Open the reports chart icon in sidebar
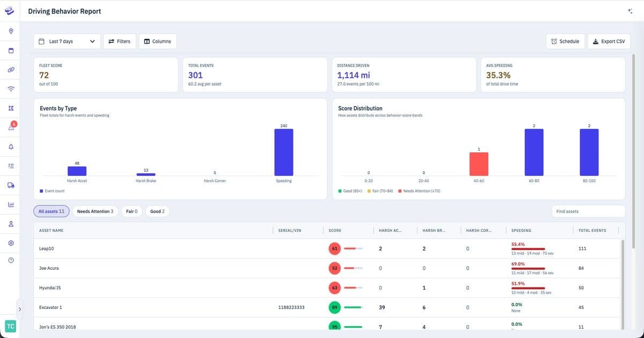Image resolution: width=644 pixels, height=338 pixels. (11, 204)
